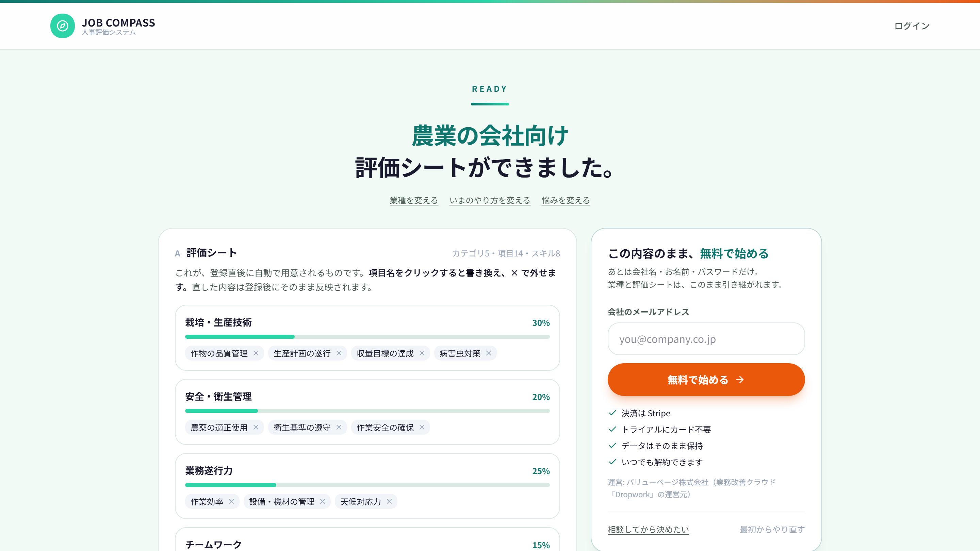Click the 15% weight value
This screenshot has width=980, height=551.
(541, 545)
